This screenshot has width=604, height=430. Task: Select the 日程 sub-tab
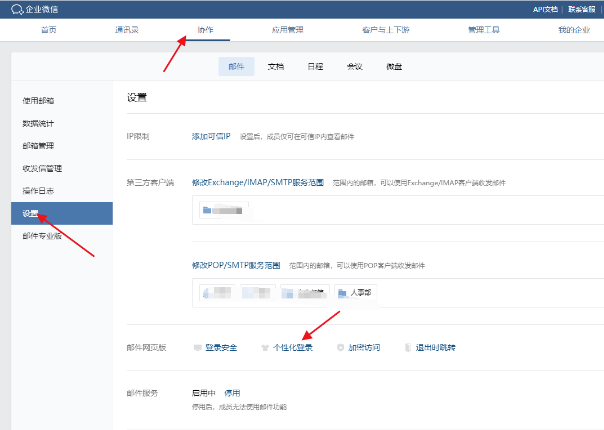pos(315,66)
